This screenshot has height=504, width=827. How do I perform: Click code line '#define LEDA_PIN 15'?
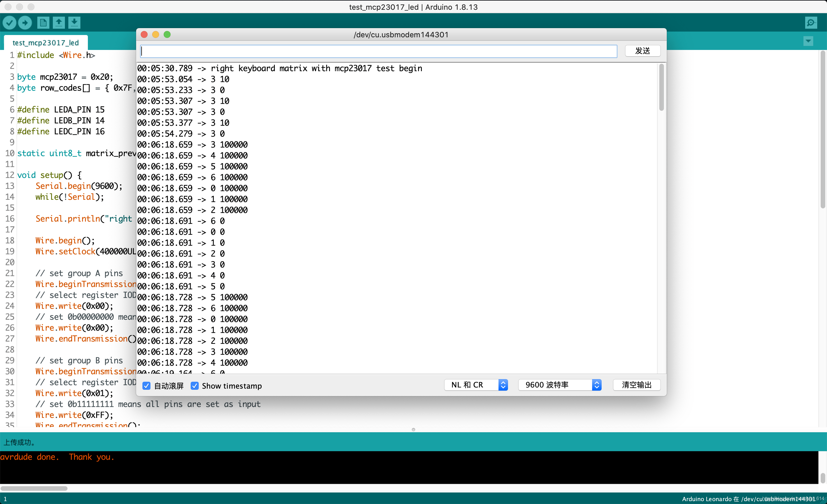[x=61, y=109]
